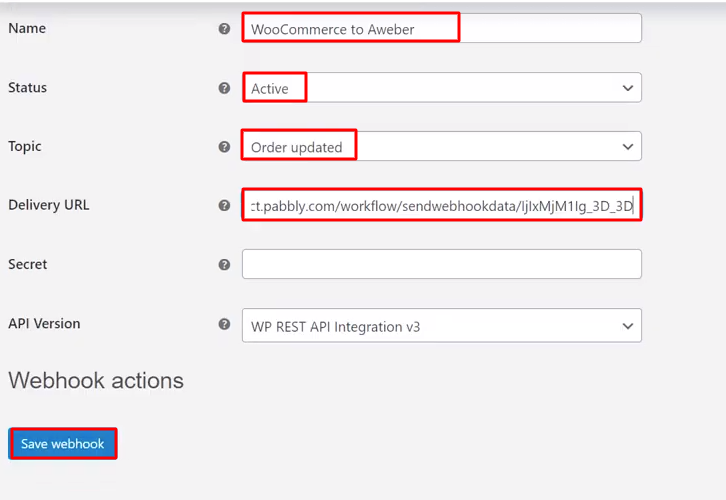This screenshot has width=726, height=500.
Task: Click the Webhook actions heading
Action: tap(96, 381)
